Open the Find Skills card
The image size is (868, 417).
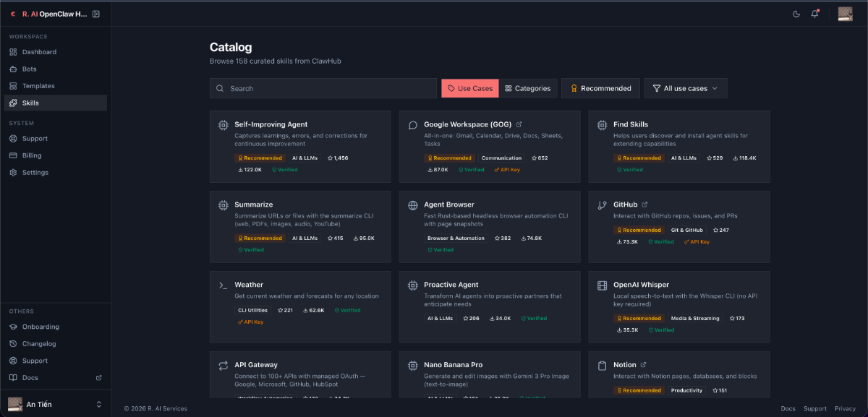click(679, 146)
